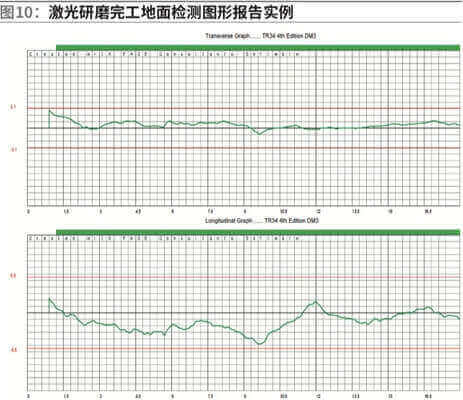The image size is (463, 400).
Task: Click the upper red limit label of the Transverse graph
Action: pyautogui.click(x=13, y=107)
